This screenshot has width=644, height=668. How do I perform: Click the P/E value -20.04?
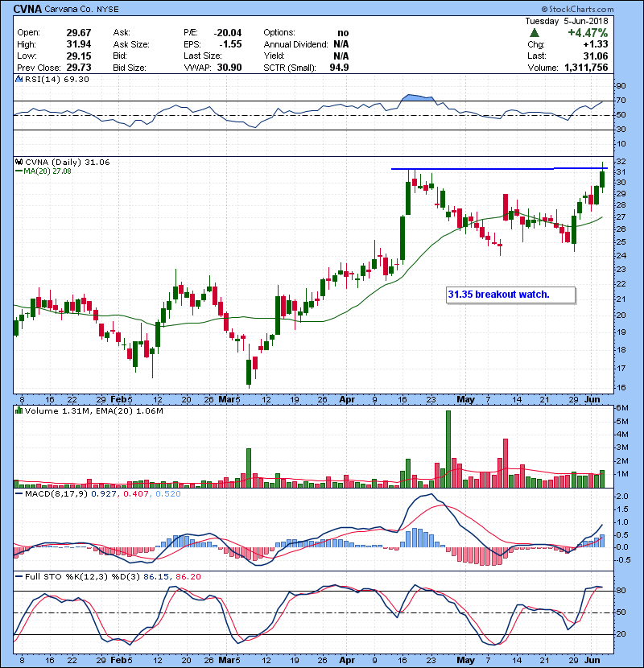(x=228, y=33)
